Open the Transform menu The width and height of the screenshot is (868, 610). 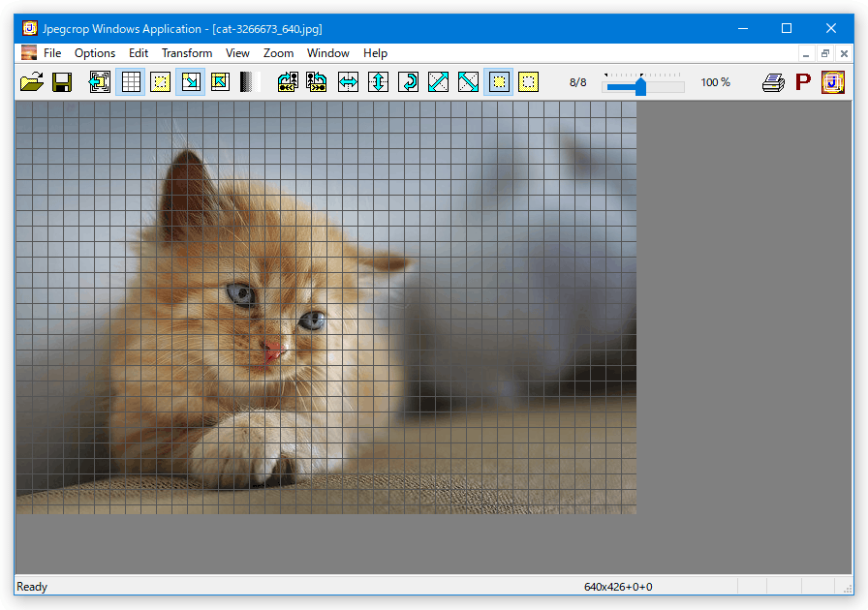click(x=187, y=53)
